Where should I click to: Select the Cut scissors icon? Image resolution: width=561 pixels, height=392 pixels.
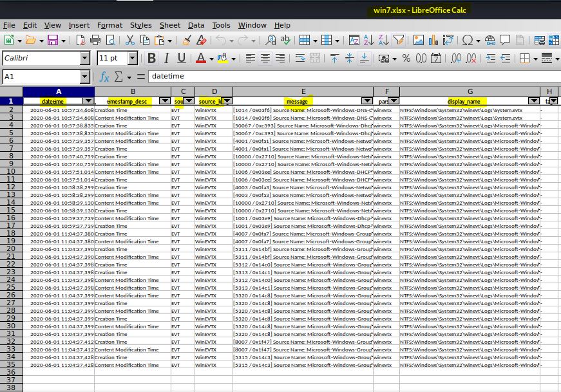pyautogui.click(x=129, y=40)
